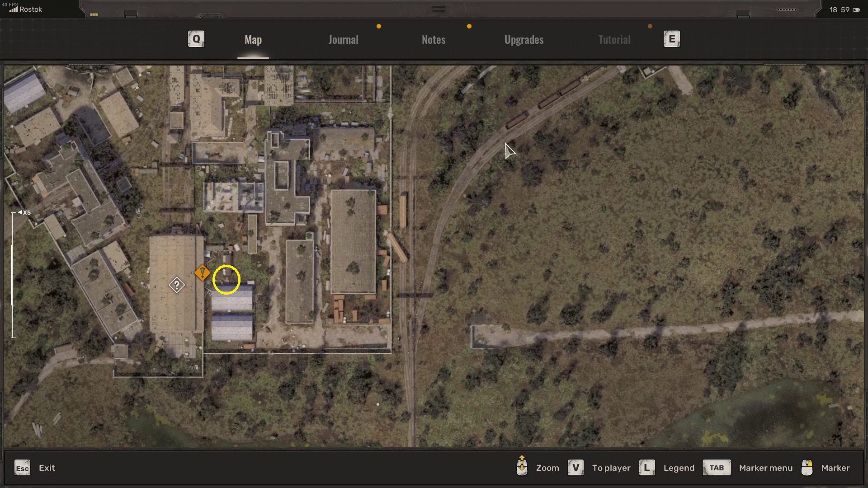The height and width of the screenshot is (488, 868).
Task: Switch to the Notes tab
Action: (434, 40)
